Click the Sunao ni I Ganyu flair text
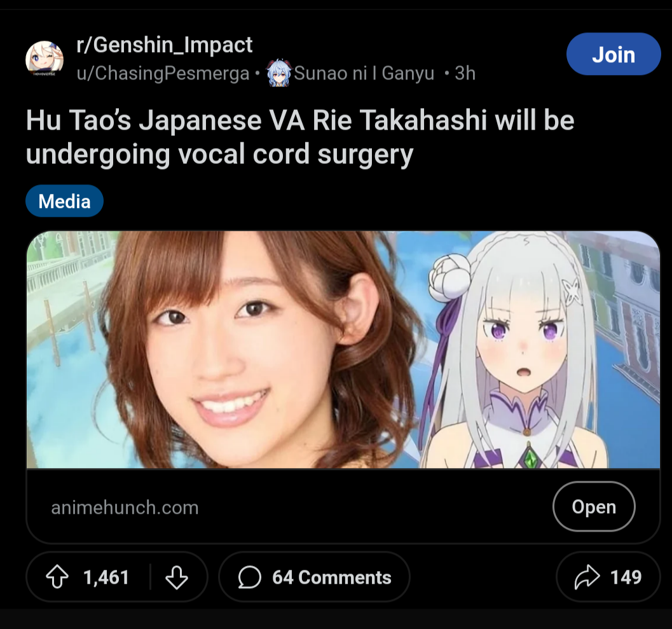The width and height of the screenshot is (672, 629). coord(364,73)
